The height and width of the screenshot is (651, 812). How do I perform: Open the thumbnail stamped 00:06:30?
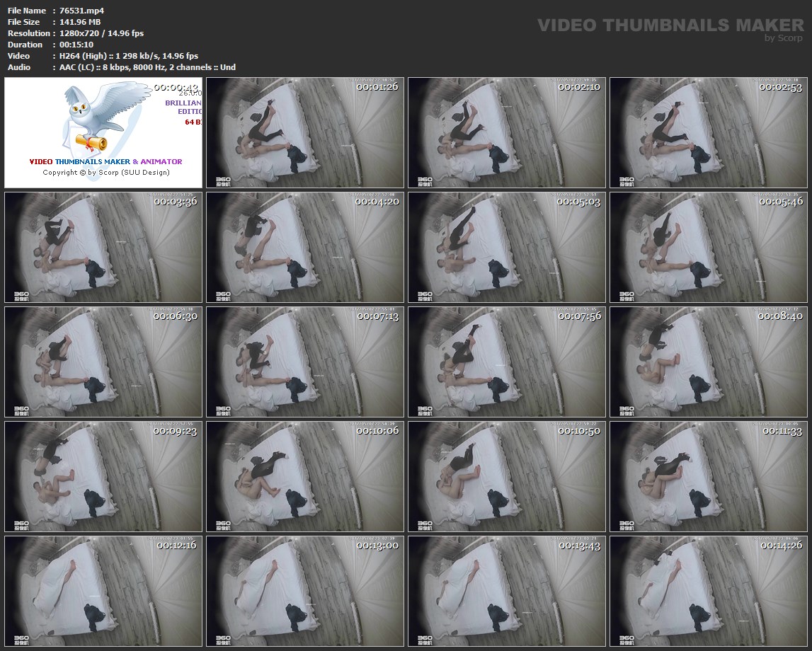[103, 362]
